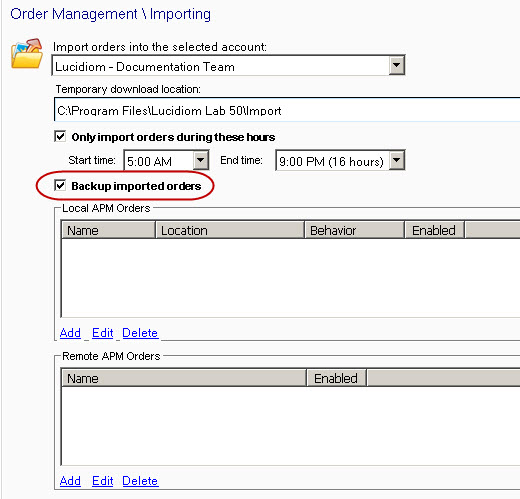Expand the End time dropdown
The width and height of the screenshot is (520, 499).
pos(396,160)
